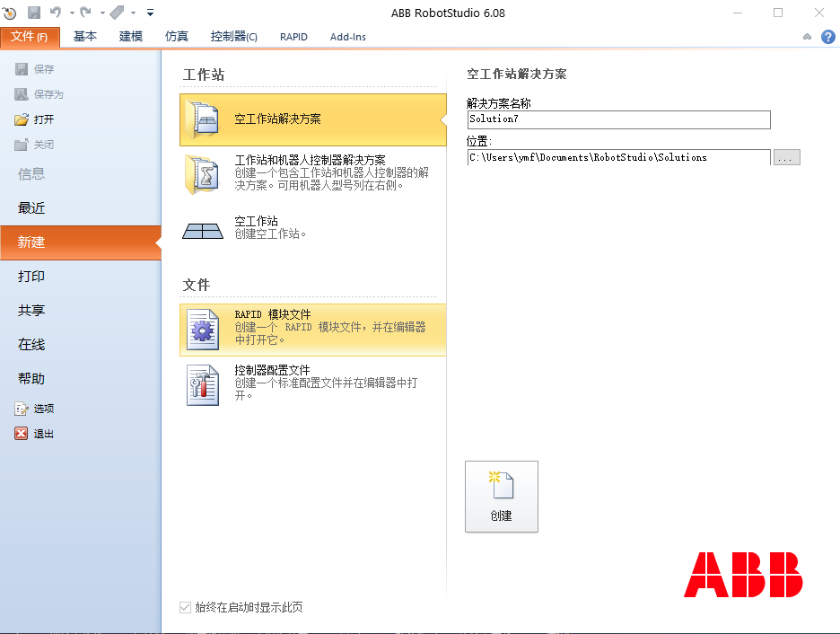The width and height of the screenshot is (840, 634).
Task: Click the 退出 label in sidebar
Action: tap(44, 434)
